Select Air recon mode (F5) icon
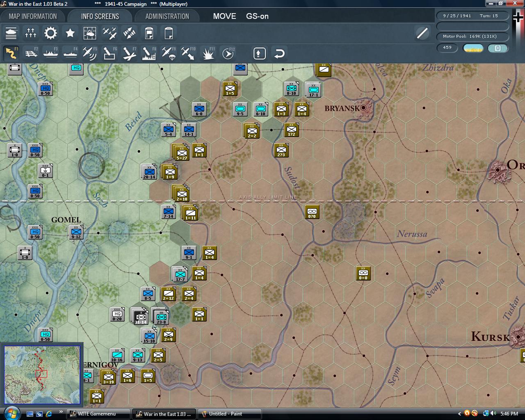 coord(89,53)
